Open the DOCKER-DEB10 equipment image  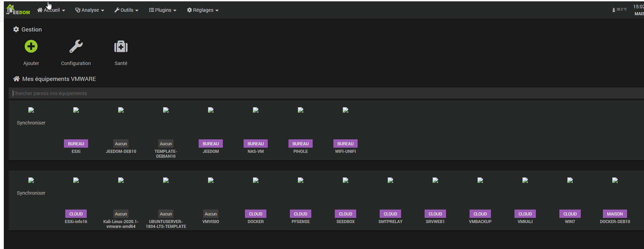(615, 181)
